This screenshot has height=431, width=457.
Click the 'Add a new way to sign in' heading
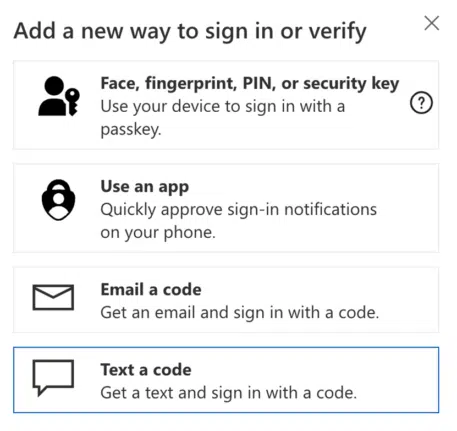click(x=190, y=32)
